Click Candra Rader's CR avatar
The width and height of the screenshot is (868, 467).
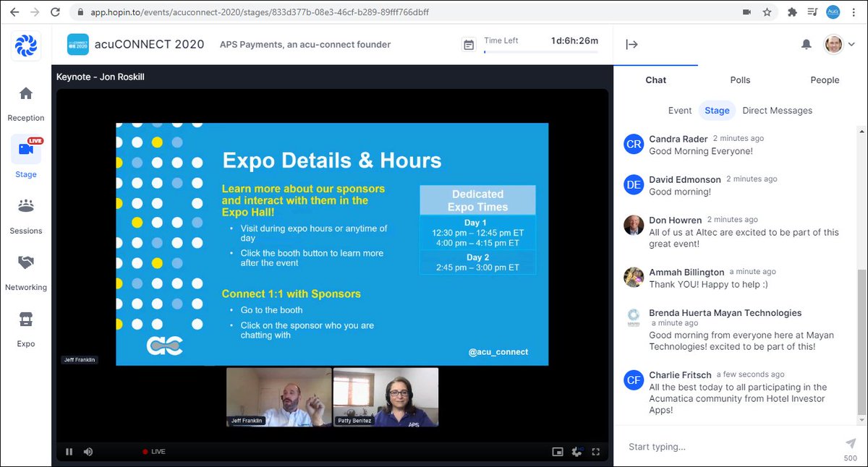pyautogui.click(x=634, y=144)
